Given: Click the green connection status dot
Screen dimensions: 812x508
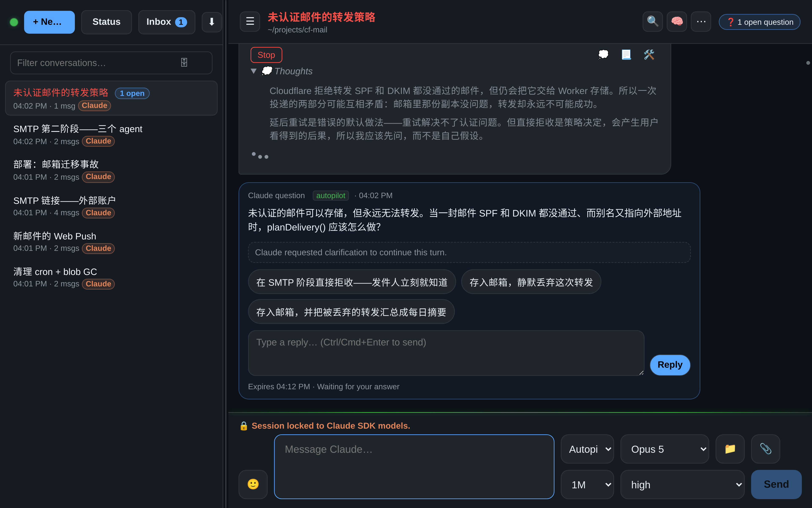Looking at the screenshot, I should (14, 22).
